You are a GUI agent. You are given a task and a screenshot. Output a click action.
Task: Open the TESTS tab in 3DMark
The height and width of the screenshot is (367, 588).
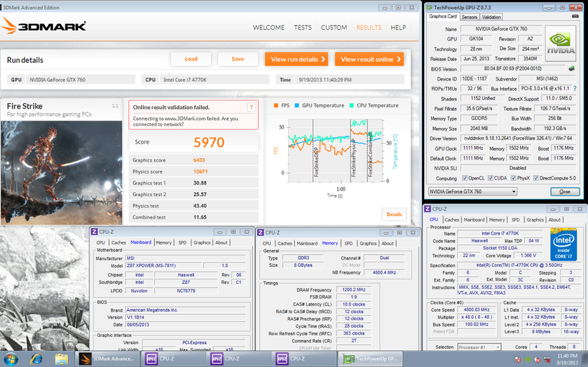click(303, 28)
